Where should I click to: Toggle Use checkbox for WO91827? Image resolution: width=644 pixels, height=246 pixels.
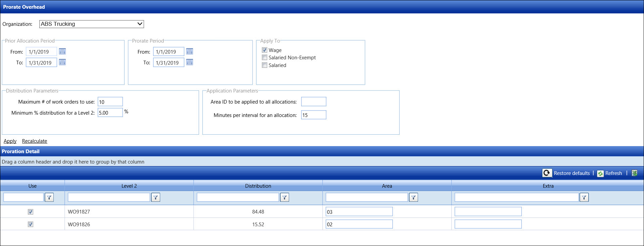click(x=31, y=212)
